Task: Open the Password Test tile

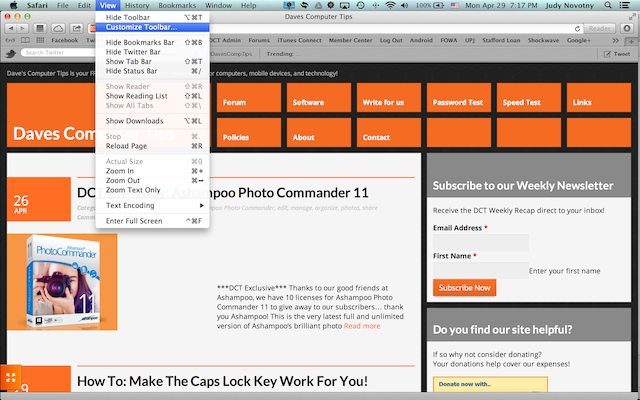Action: pos(459,98)
